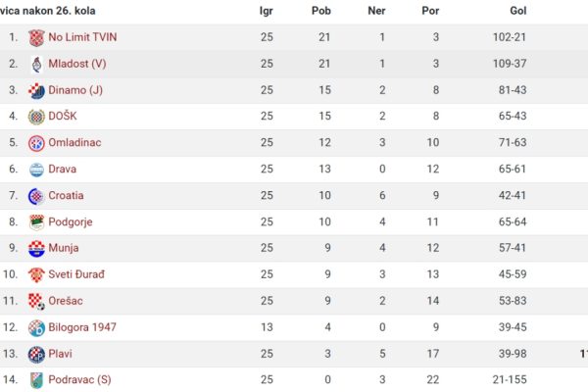This screenshot has width=588, height=392.
Task: Click the Plavi club crest
Action: click(36, 354)
